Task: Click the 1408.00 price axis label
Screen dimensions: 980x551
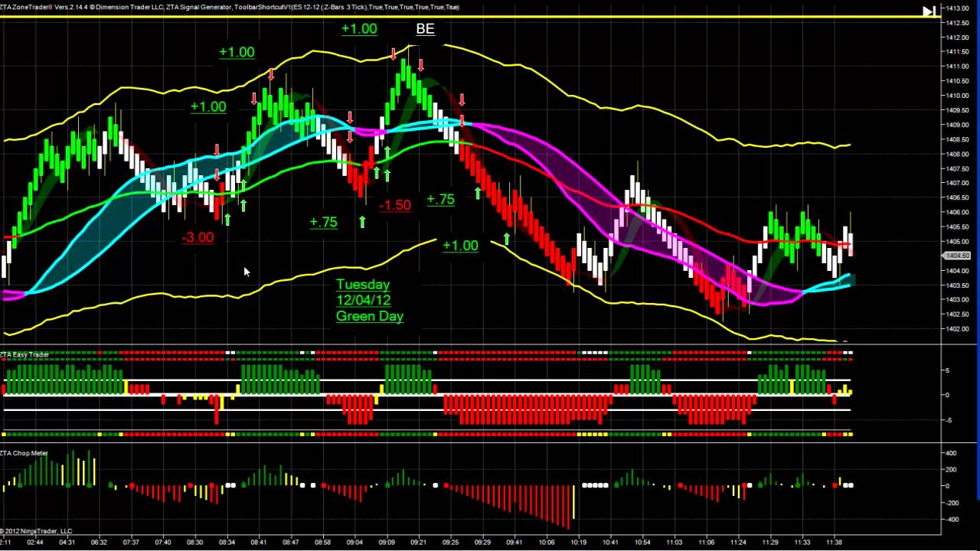Action: [x=958, y=154]
